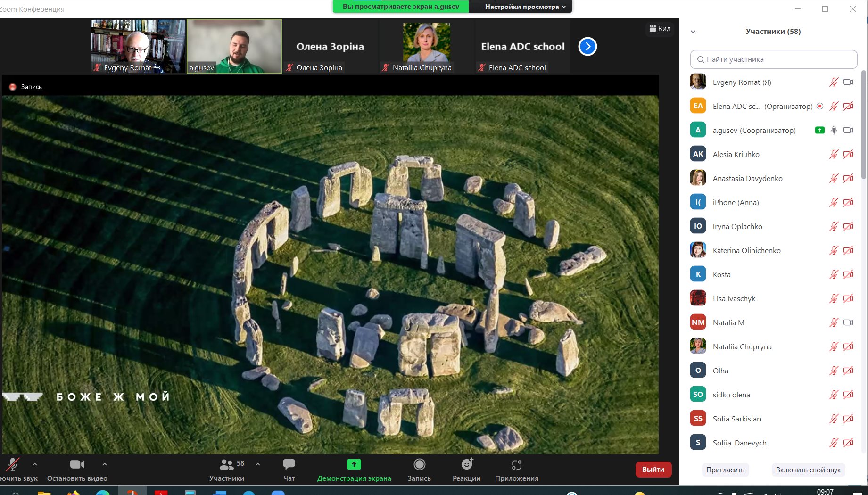The width and height of the screenshot is (868, 495).
Task: Open Participants icon in bottom toolbar
Action: click(x=227, y=465)
